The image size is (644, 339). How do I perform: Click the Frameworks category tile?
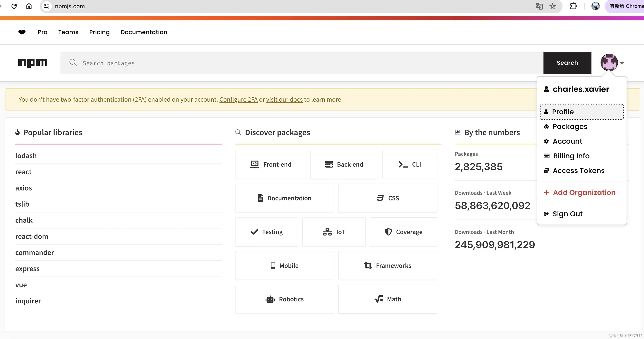(x=388, y=266)
